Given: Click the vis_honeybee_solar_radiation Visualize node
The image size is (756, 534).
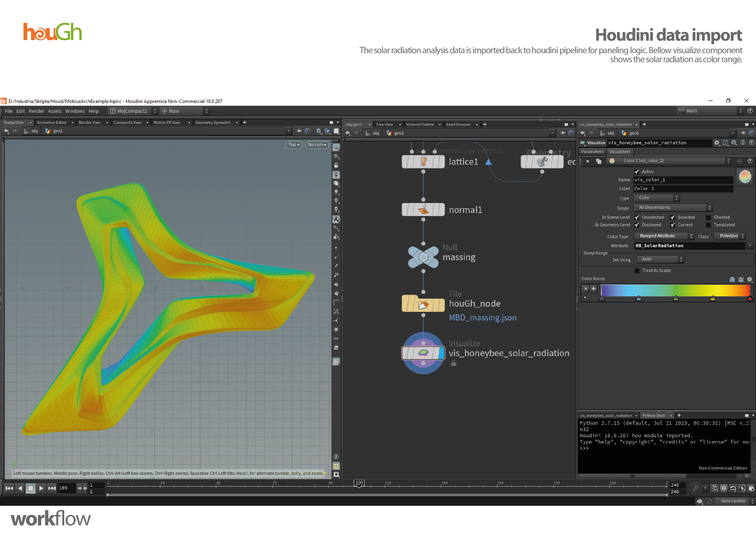Looking at the screenshot, I should click(x=423, y=353).
